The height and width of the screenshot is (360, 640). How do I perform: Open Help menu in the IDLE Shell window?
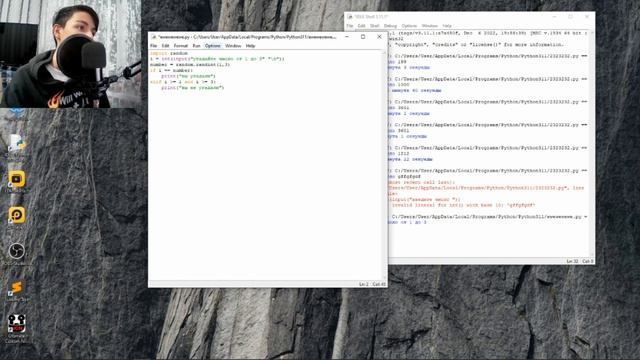[447, 26]
